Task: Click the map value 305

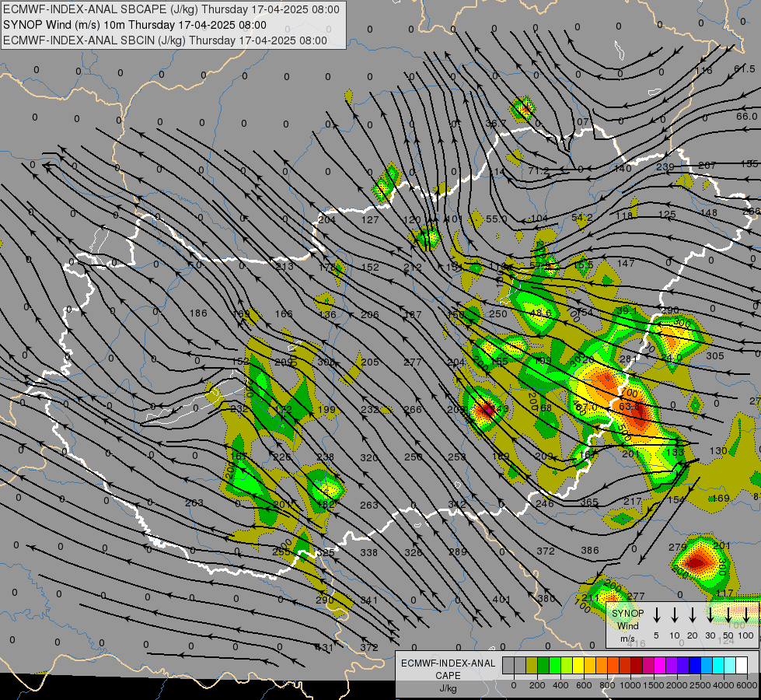Action: tap(715, 356)
